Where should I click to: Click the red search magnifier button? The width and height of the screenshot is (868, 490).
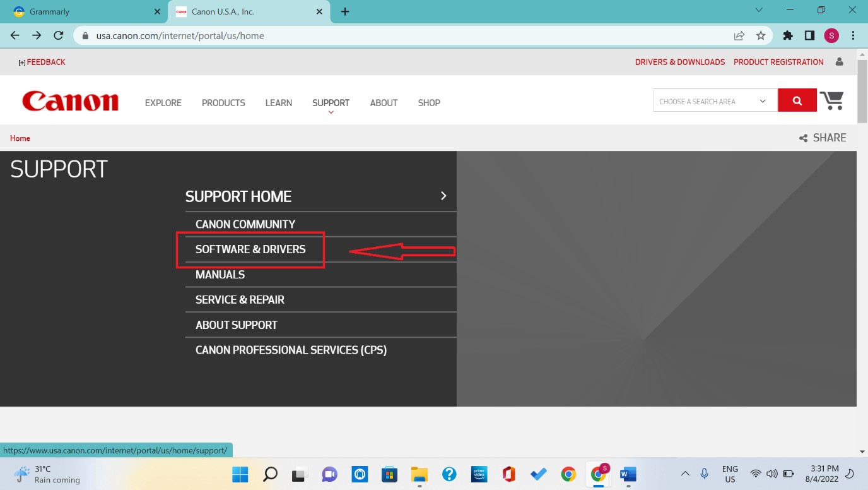coord(797,100)
